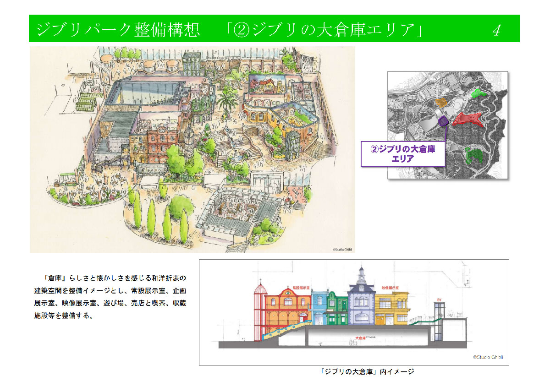Click the red EV label
Viewport: 550px width, 392px height.
pyautogui.click(x=439, y=299)
